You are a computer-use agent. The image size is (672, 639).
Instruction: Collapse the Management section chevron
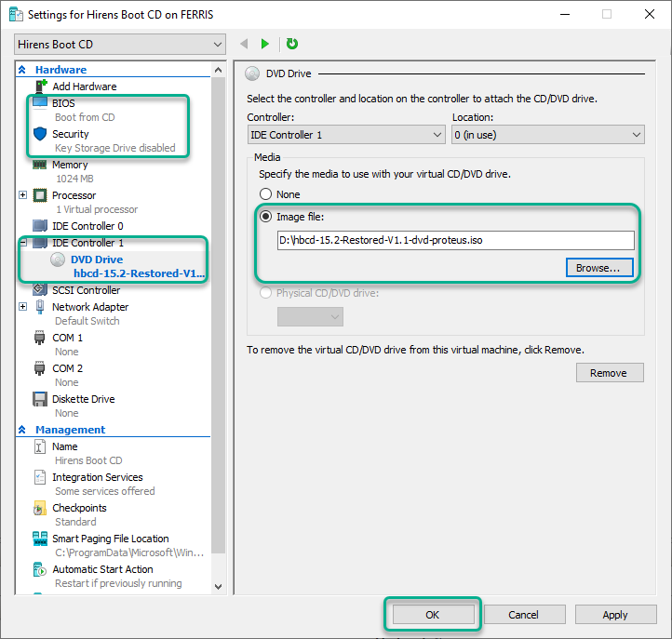pyautogui.click(x=22, y=430)
